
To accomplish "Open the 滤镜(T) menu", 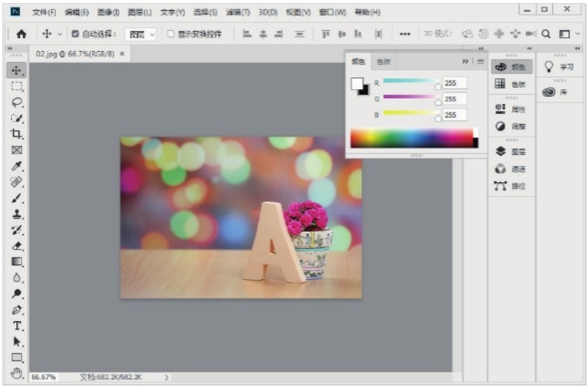I will tap(237, 12).
